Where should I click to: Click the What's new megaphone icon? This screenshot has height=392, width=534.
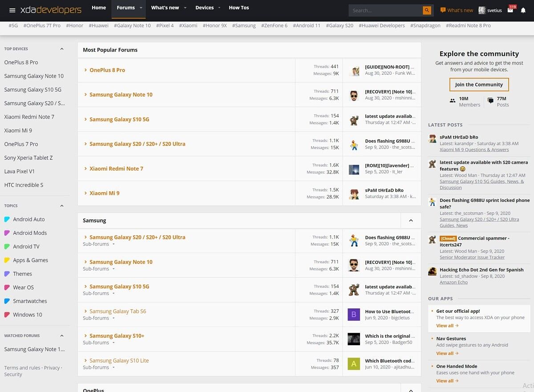[443, 10]
